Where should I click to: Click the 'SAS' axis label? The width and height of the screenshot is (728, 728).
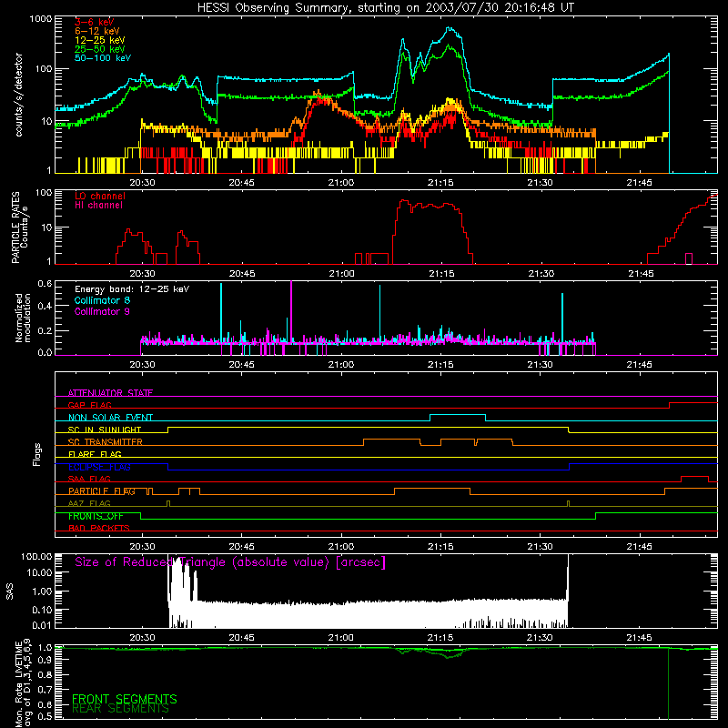9,591
